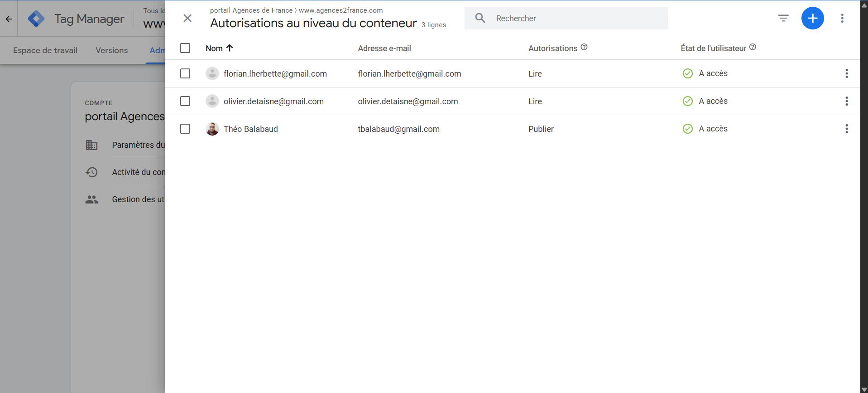Image resolution: width=868 pixels, height=393 pixels.
Task: Toggle the select-all checkbox in header
Action: (x=185, y=48)
